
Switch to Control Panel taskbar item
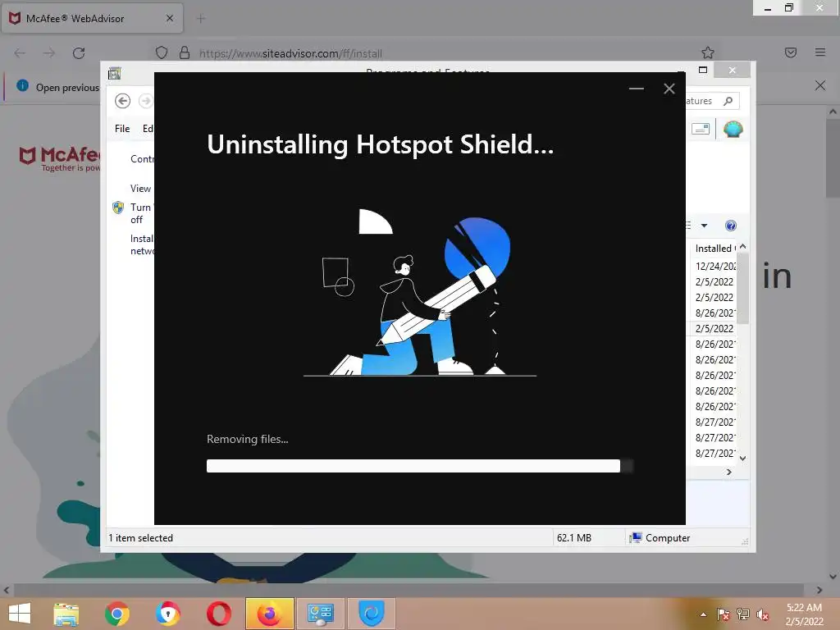pyautogui.click(x=321, y=614)
